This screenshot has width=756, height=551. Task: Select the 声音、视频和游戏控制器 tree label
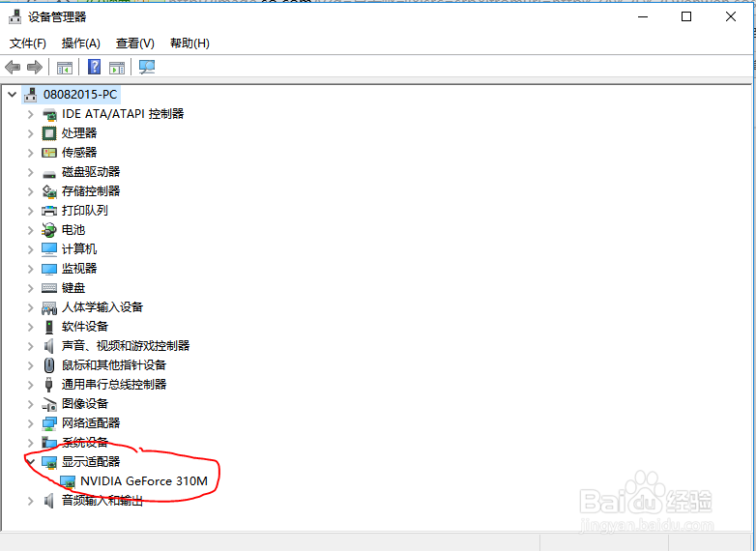pos(126,346)
